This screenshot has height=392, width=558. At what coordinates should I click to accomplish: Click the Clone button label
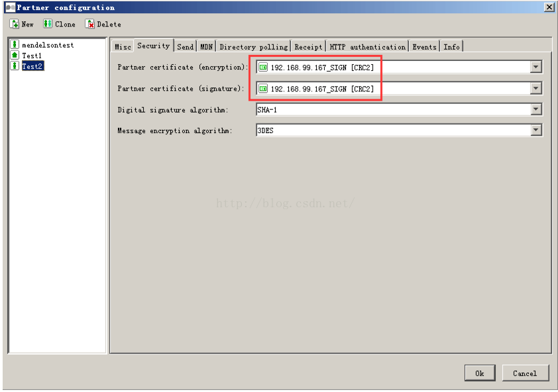(x=65, y=24)
